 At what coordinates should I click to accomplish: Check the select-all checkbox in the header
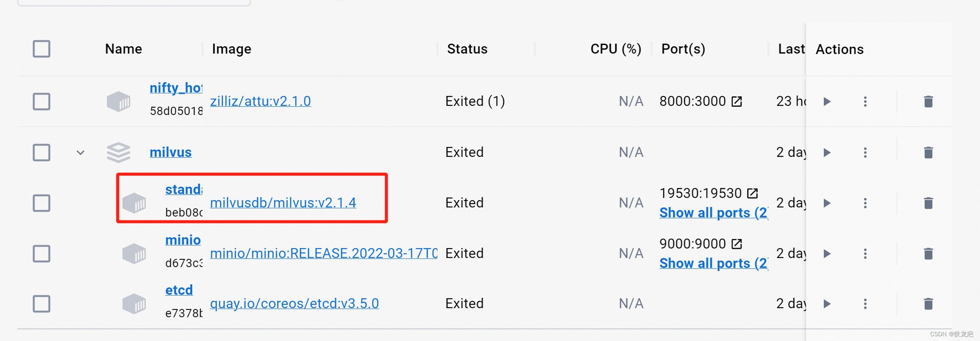[41, 49]
